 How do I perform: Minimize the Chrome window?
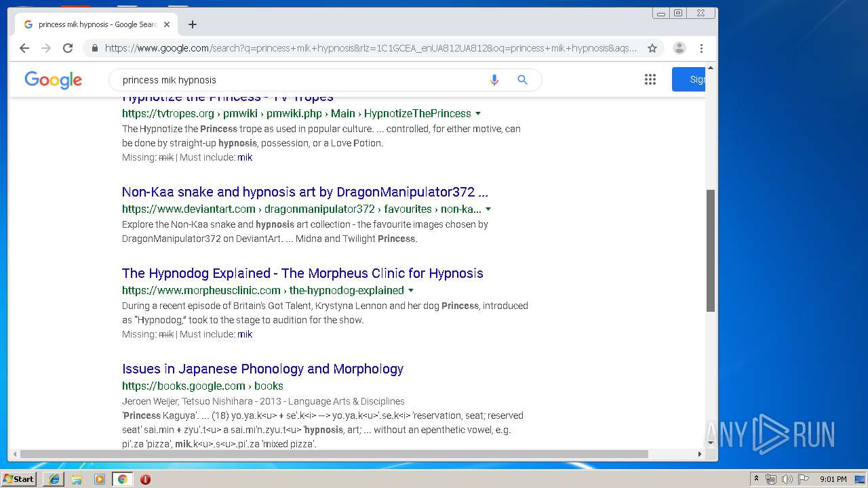[661, 13]
